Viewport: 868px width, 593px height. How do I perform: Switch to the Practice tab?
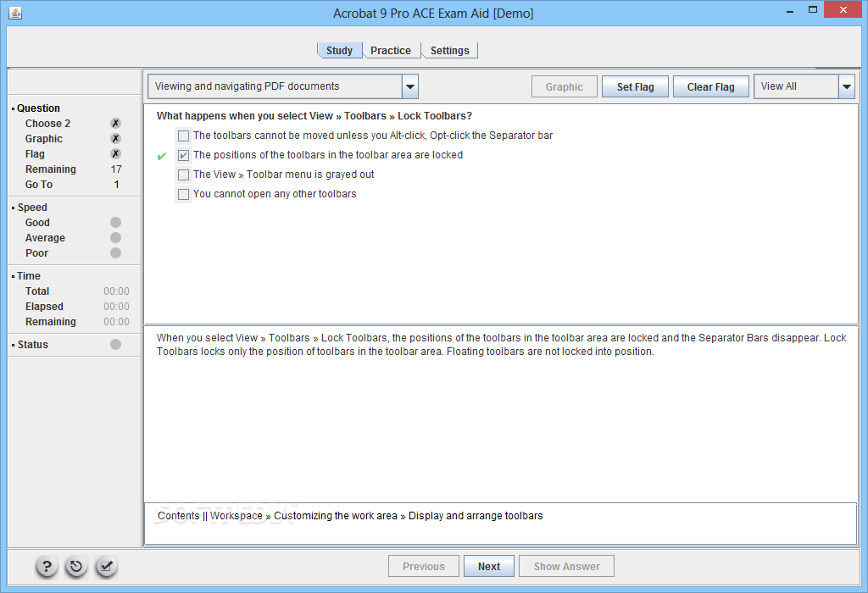click(391, 50)
